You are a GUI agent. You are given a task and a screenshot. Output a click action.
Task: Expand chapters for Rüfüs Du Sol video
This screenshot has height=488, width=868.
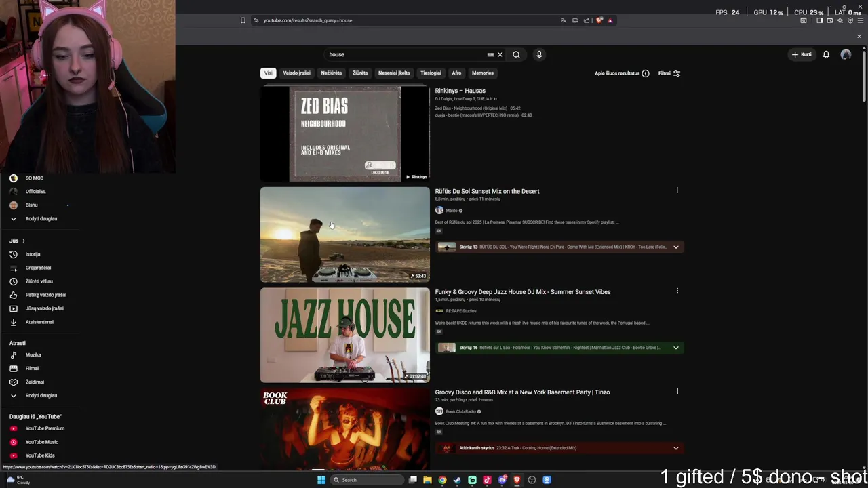(675, 247)
